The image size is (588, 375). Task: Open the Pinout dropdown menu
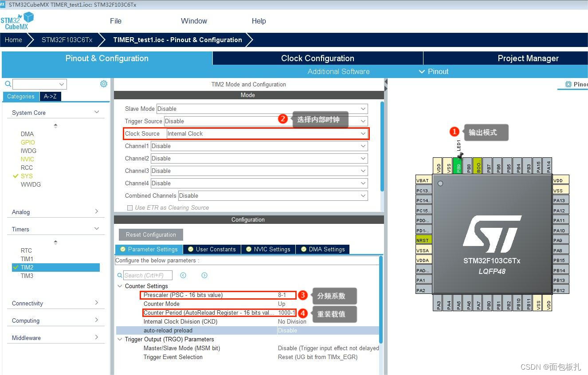pos(434,71)
